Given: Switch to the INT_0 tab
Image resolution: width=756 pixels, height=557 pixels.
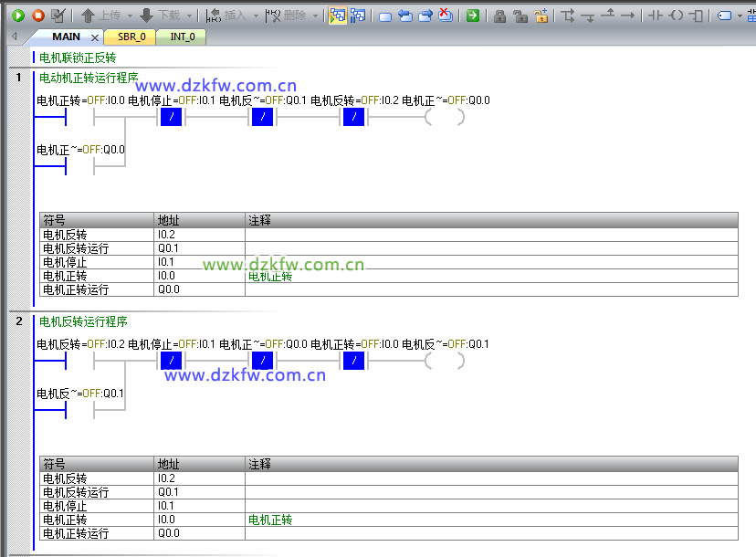Looking at the screenshot, I should pos(182,37).
